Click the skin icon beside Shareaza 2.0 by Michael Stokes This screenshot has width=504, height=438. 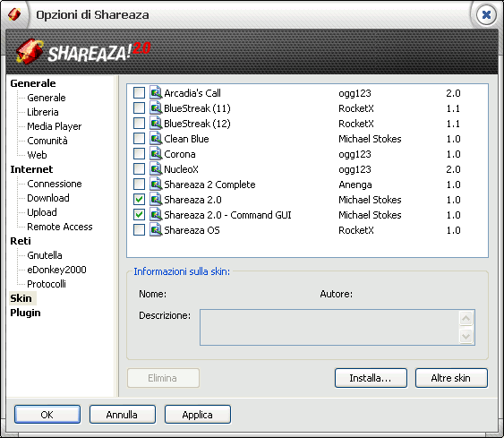tap(156, 200)
